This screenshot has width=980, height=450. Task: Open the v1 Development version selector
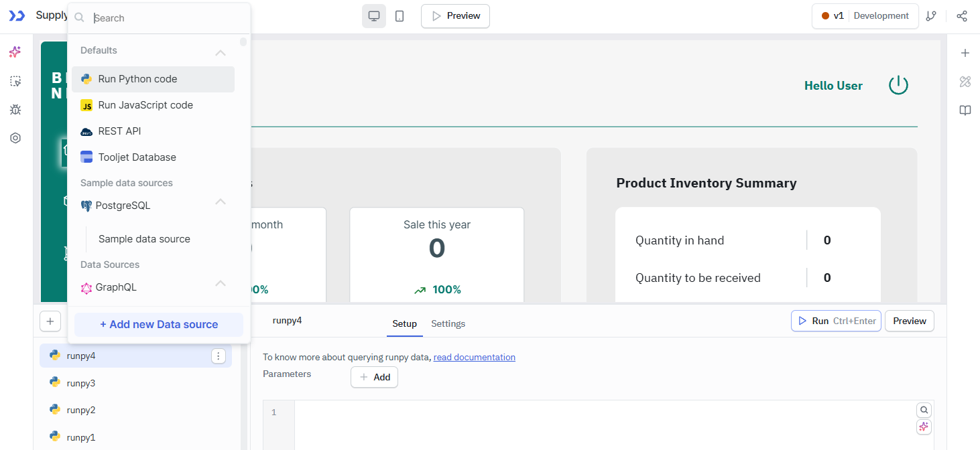pos(865,16)
